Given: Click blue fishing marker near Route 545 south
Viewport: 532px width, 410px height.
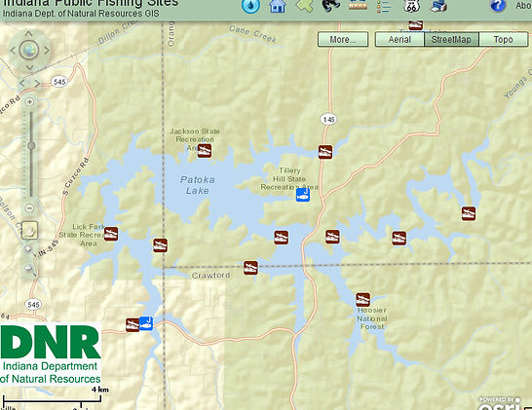Looking at the screenshot, I should (x=146, y=323).
